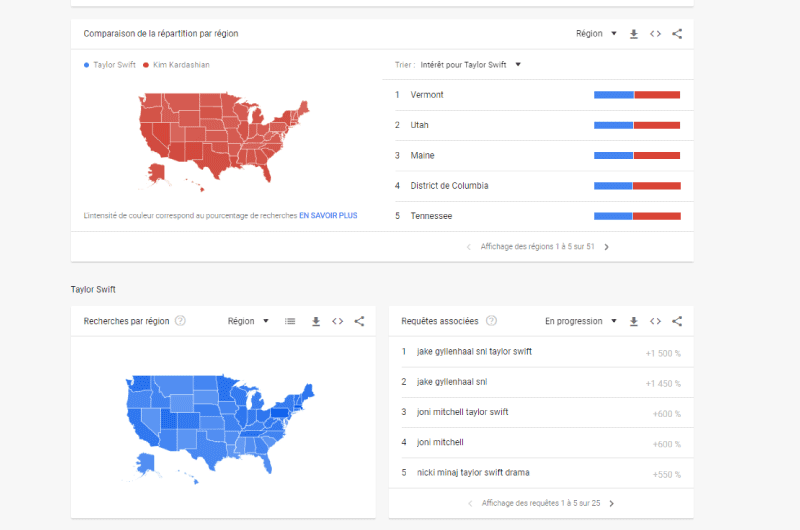Share the regional comparison card
The image size is (800, 530).
point(677,34)
